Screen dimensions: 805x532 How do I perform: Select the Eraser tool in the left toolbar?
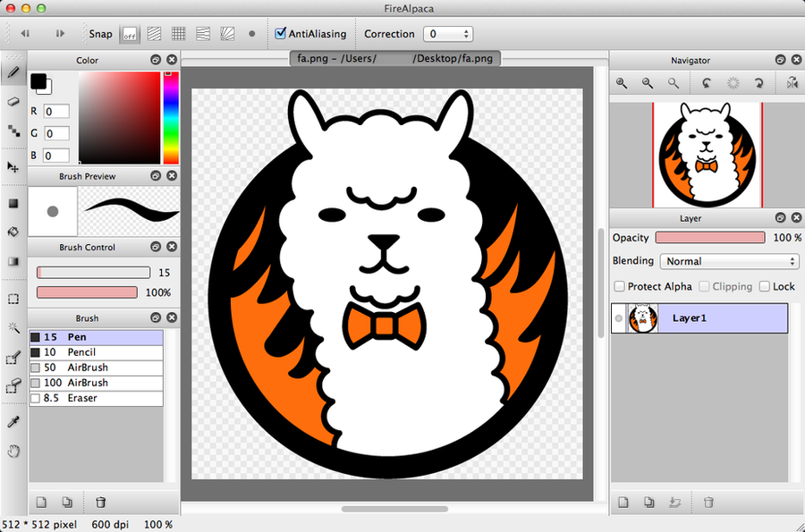(13, 102)
